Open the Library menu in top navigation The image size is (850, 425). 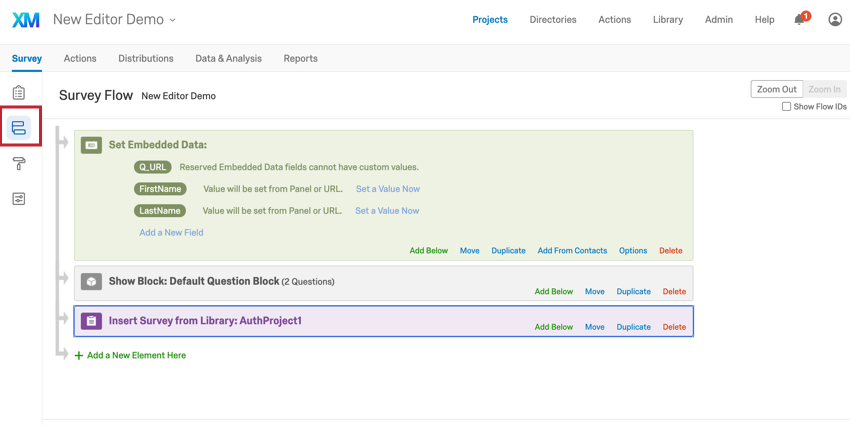click(x=667, y=20)
